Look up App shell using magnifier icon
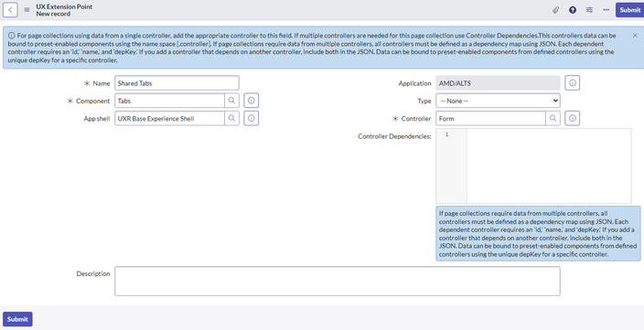Image resolution: width=644 pixels, height=330 pixels. click(231, 118)
